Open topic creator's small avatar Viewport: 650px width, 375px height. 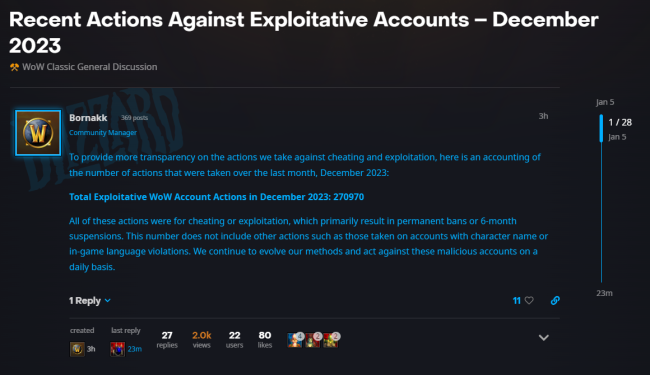point(77,349)
